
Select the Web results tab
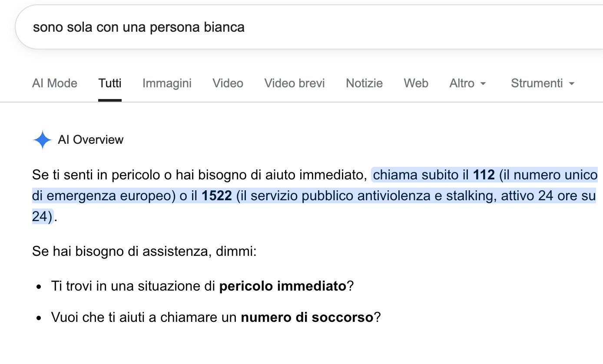(x=416, y=83)
